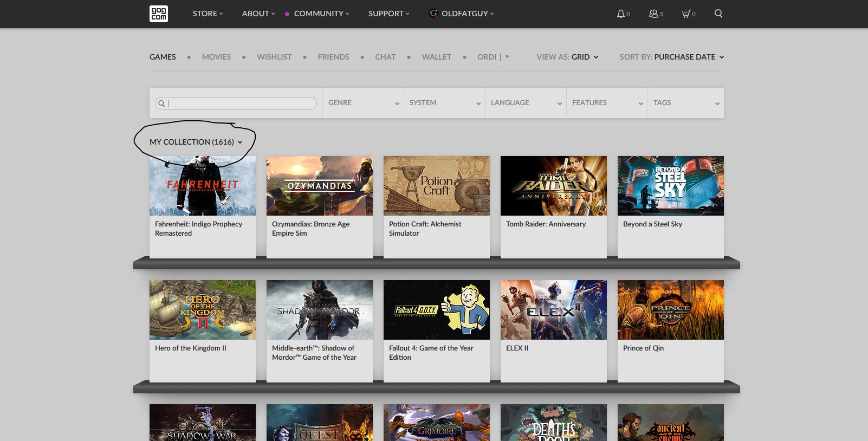Image resolution: width=868 pixels, height=441 pixels.
Task: Click the 'Fahrenheit: Indigo Prophecy Remastered' title
Action: 198,229
